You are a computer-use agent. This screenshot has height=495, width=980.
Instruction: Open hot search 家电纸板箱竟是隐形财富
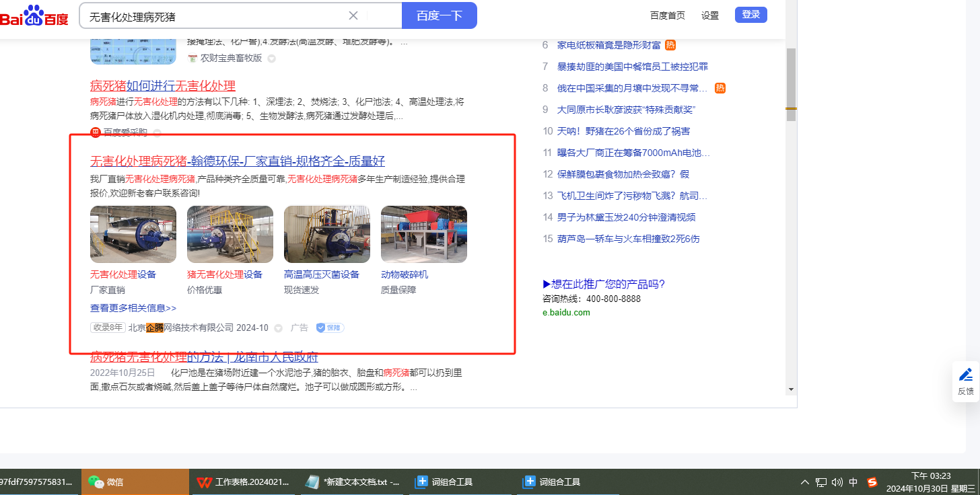(x=609, y=45)
